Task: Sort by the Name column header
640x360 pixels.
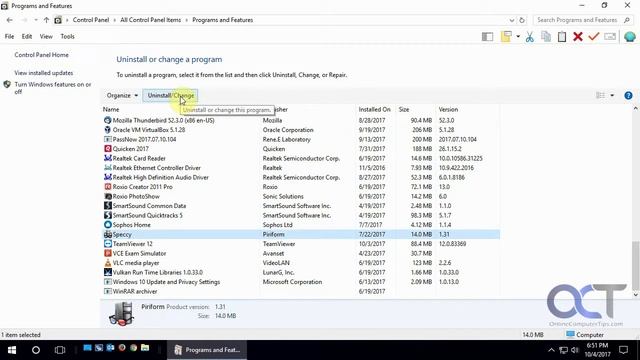Action: pos(111,109)
